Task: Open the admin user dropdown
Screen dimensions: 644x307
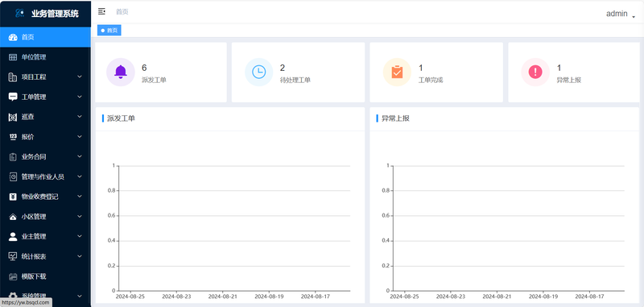Action: (621, 14)
